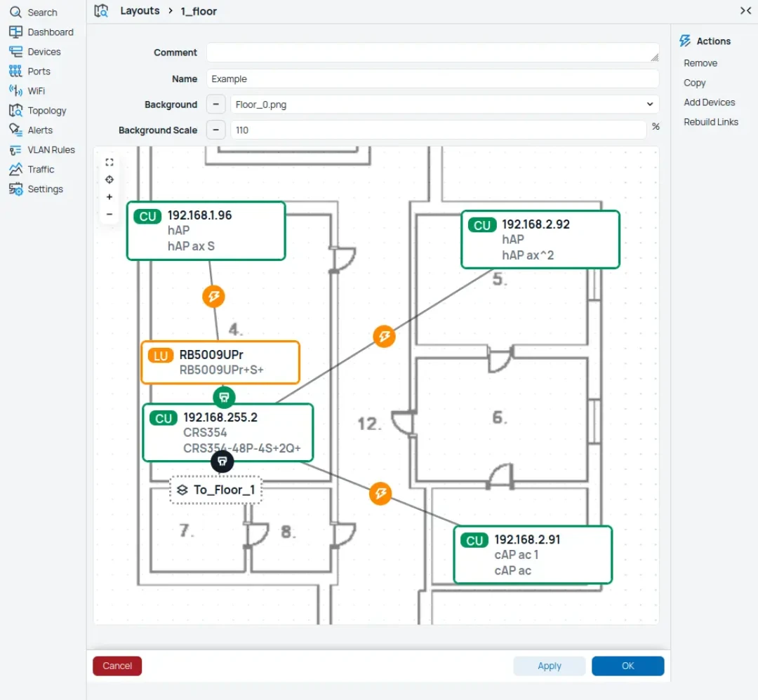The image size is (758, 700).
Task: Click the Layouts map icon in the header
Action: 101,11
